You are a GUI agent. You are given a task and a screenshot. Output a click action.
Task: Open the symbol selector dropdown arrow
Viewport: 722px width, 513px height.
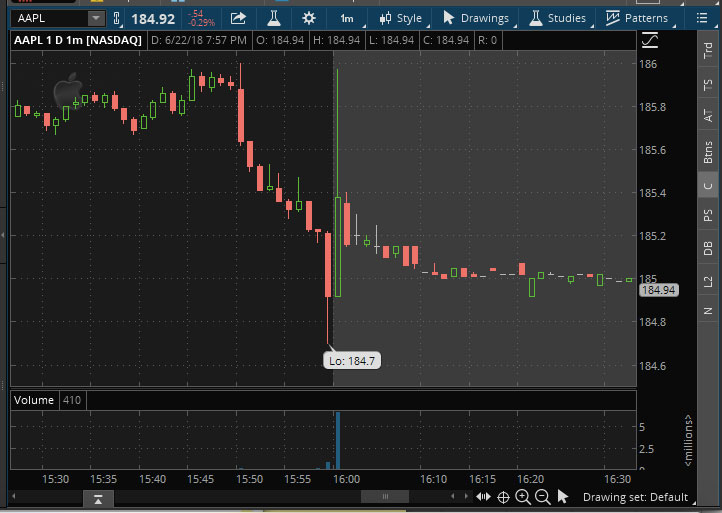(x=96, y=18)
